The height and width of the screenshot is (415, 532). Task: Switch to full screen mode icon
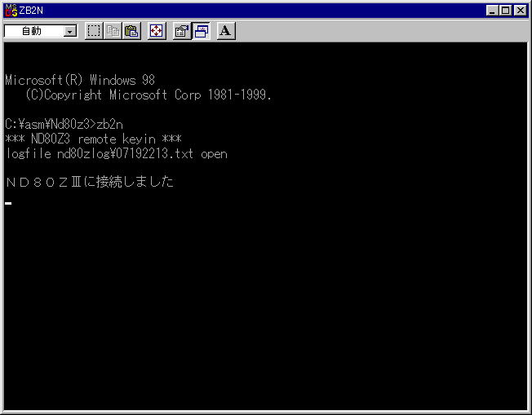point(157,31)
